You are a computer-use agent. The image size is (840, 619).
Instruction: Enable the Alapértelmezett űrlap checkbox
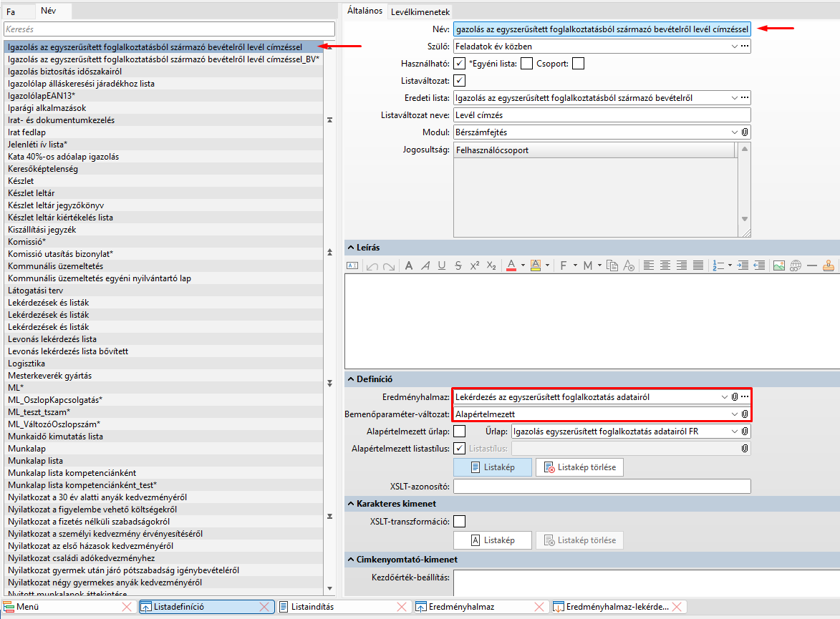460,431
